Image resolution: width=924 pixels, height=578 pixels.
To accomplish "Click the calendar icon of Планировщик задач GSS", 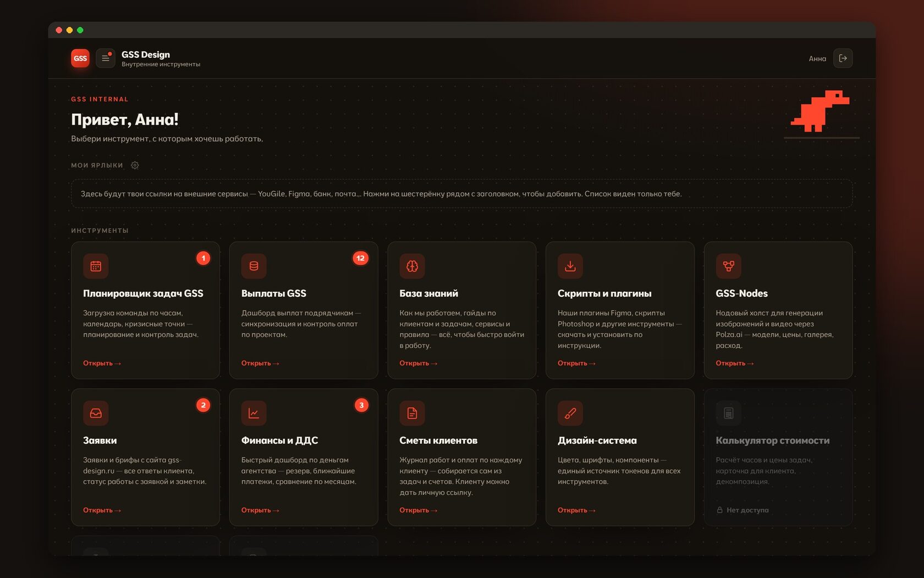I will pos(96,266).
